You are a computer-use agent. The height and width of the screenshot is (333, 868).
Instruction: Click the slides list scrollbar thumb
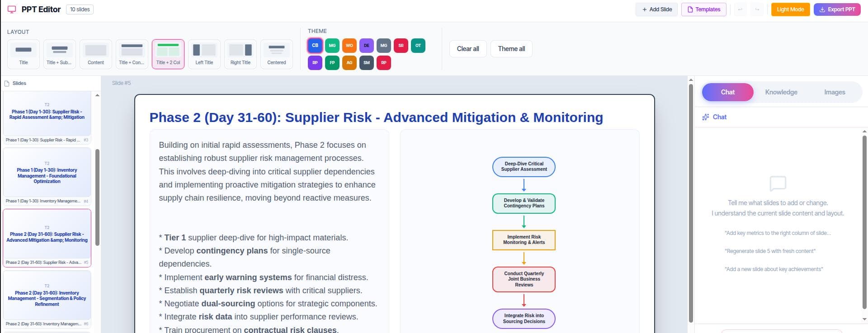[x=97, y=197]
